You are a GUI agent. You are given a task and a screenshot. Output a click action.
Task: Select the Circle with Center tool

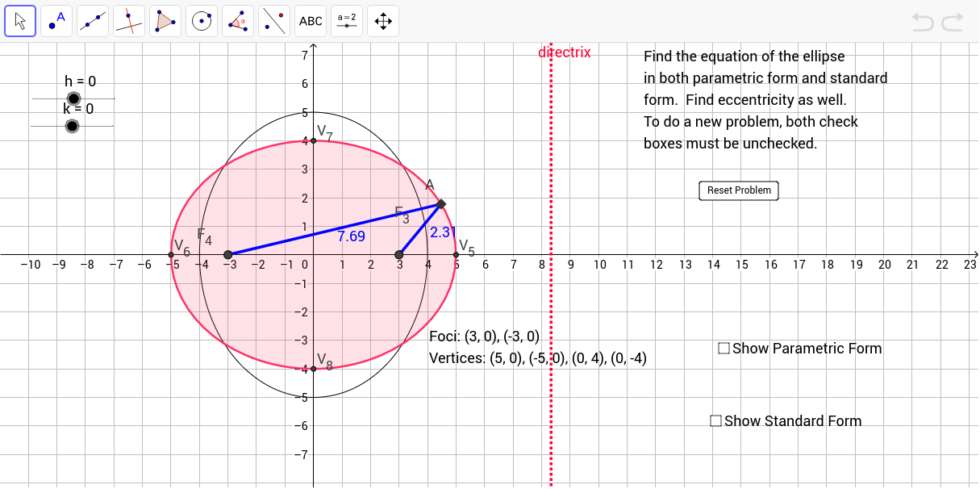(x=202, y=21)
